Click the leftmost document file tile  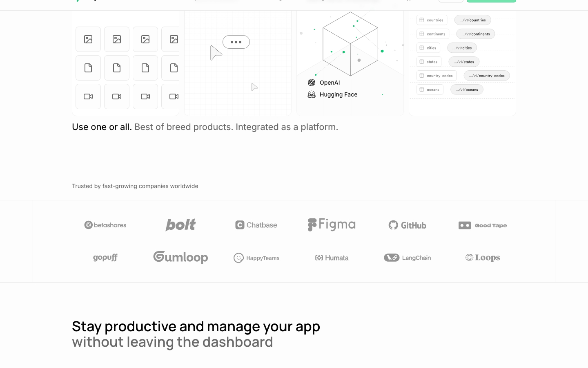point(88,68)
